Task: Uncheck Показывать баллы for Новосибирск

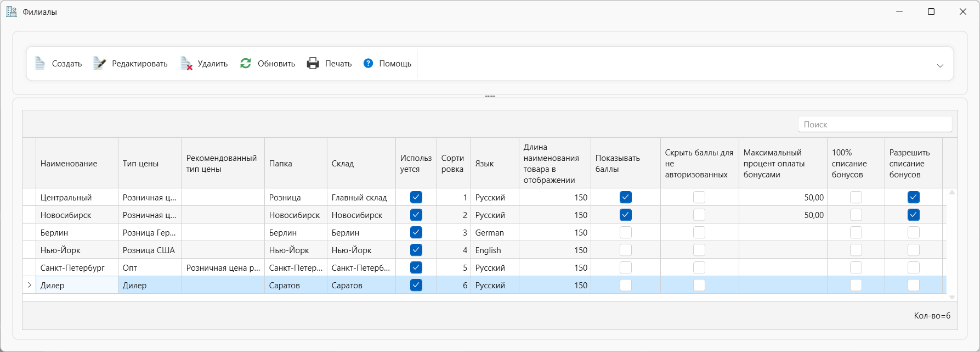Action: [x=626, y=215]
